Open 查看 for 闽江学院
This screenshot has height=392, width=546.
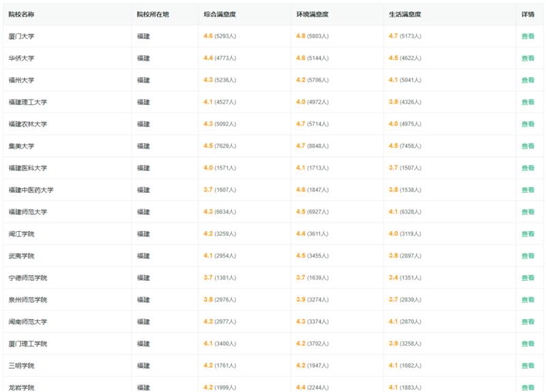pyautogui.click(x=528, y=234)
